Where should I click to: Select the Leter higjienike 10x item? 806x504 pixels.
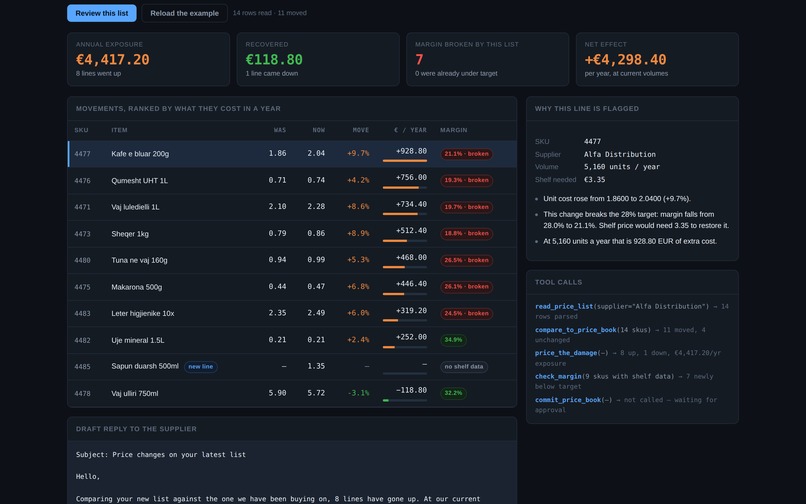click(143, 313)
